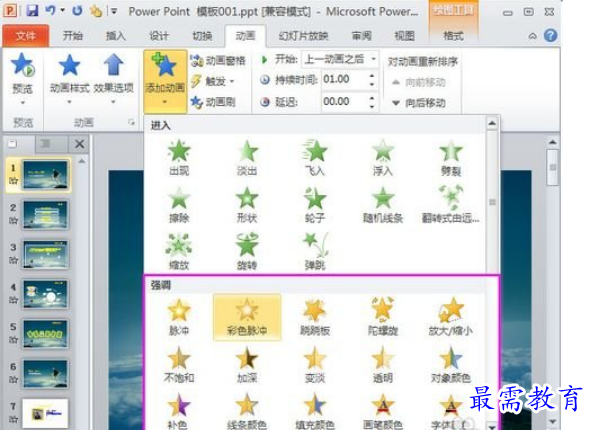
Task: Switch to the 切换 ribbon tab
Action: click(x=202, y=36)
